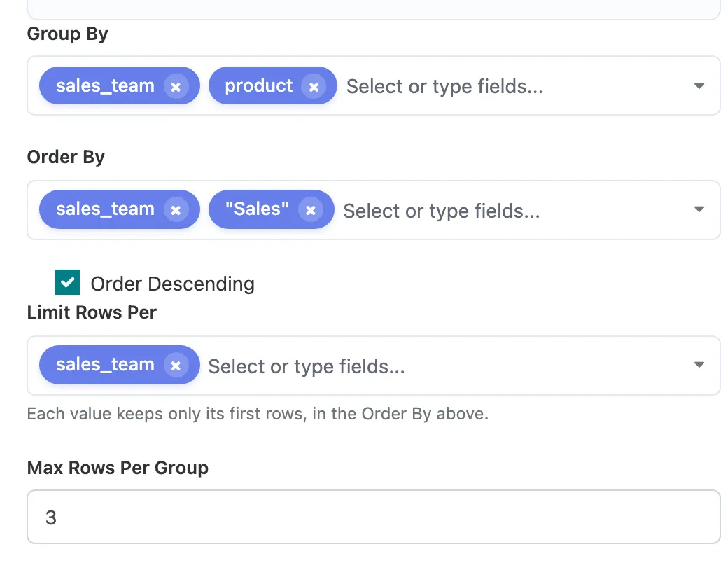Remove sales_team tag from Limit Rows Per
This screenshot has width=728, height=563.
point(176,366)
